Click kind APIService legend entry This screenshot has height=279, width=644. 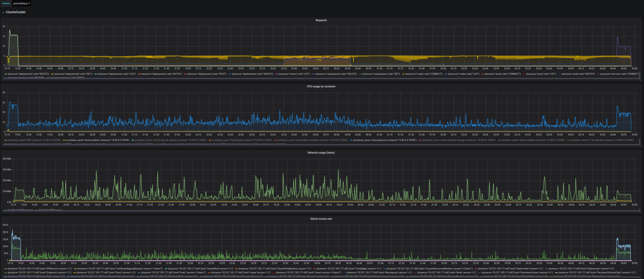[x=40, y=269]
